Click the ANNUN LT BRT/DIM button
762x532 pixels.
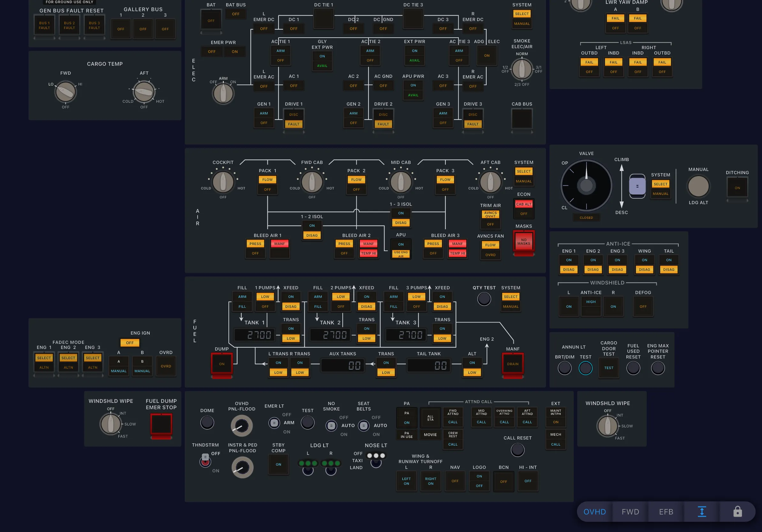click(x=564, y=368)
